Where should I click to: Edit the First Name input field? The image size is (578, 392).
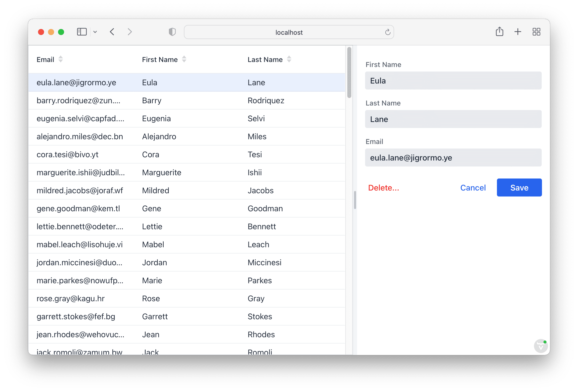pyautogui.click(x=453, y=80)
